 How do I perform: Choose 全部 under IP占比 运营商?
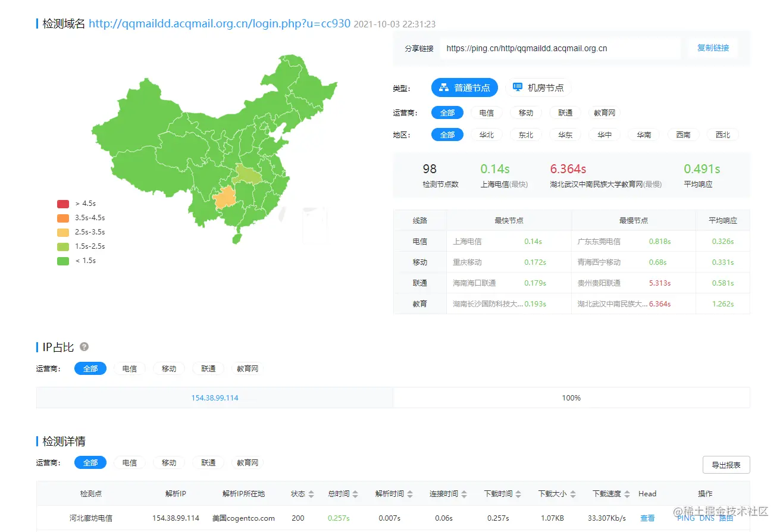coord(90,368)
